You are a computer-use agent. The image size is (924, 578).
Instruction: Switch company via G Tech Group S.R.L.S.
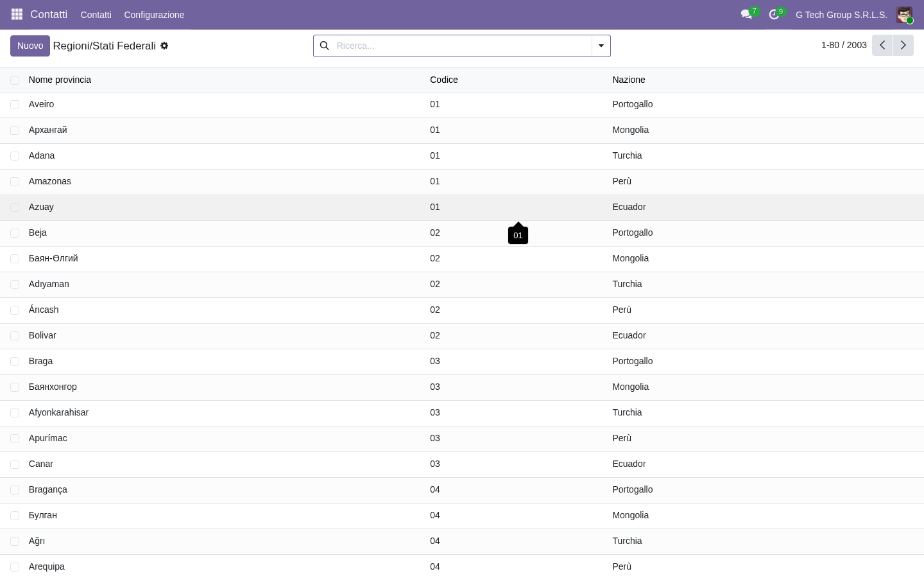click(841, 15)
